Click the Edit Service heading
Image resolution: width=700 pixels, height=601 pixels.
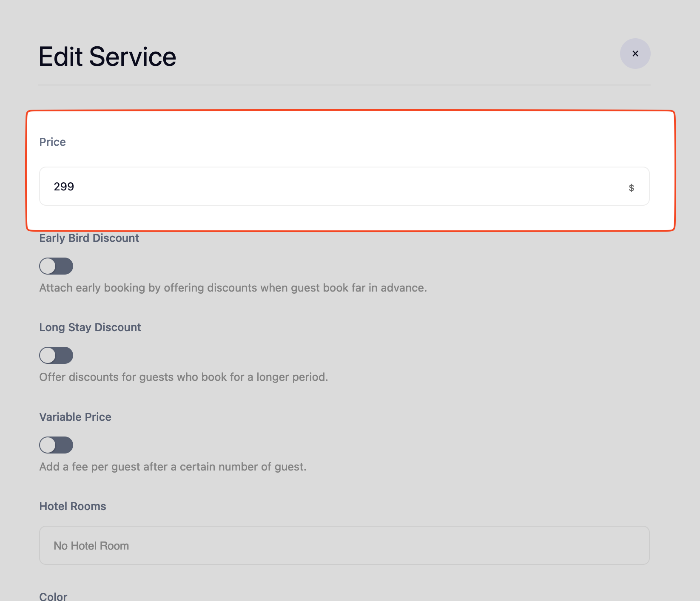(107, 57)
